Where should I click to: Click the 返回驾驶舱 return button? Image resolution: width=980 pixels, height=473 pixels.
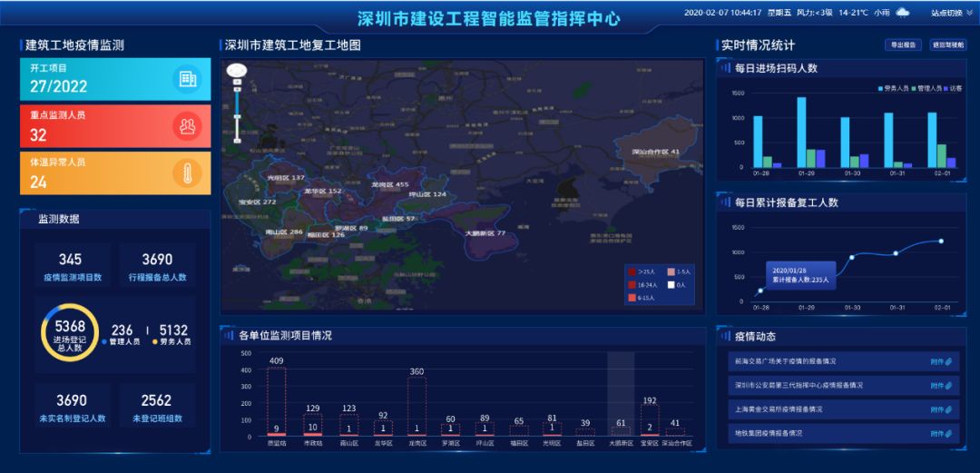(x=946, y=44)
